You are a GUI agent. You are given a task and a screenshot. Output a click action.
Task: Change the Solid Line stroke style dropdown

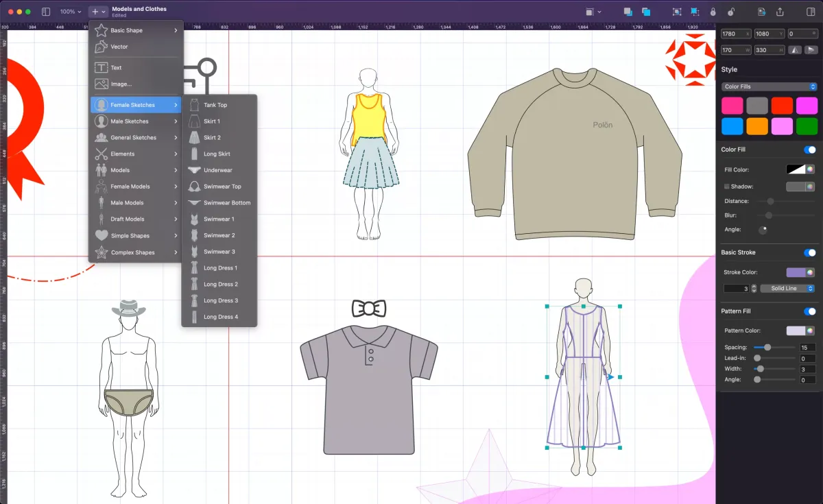coord(789,289)
